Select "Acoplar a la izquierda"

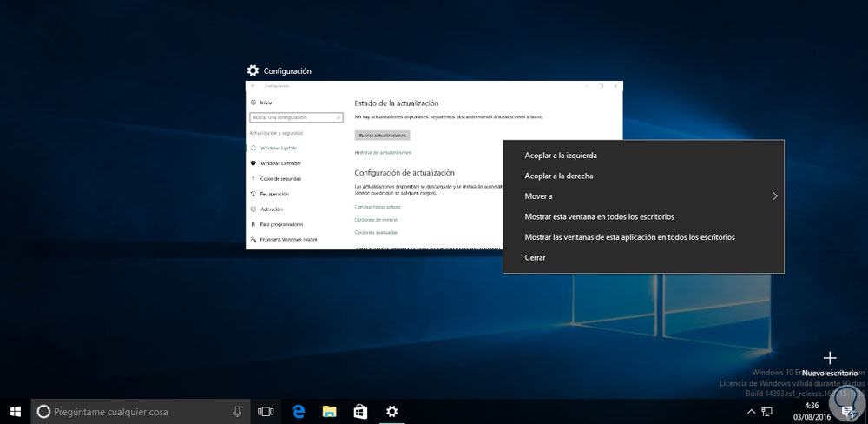click(x=561, y=156)
